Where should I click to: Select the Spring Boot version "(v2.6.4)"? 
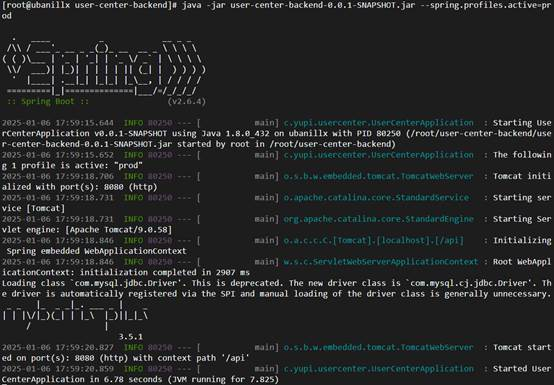pos(187,101)
